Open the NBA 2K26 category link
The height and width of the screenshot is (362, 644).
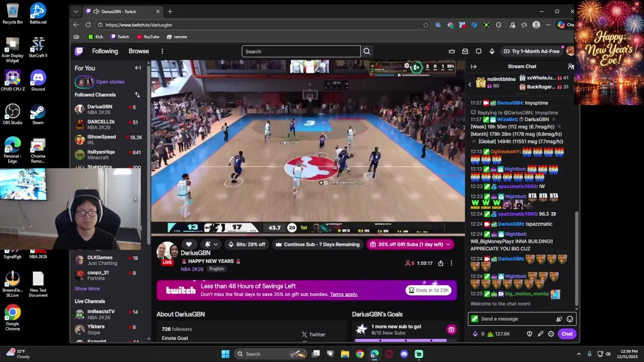click(x=192, y=269)
